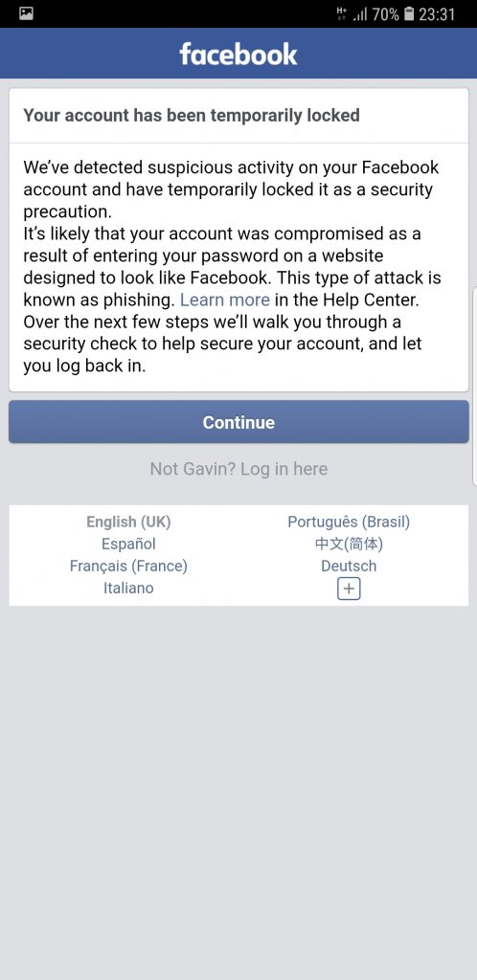Switch language to Español
The width and height of the screenshot is (477, 980).
pos(128,544)
